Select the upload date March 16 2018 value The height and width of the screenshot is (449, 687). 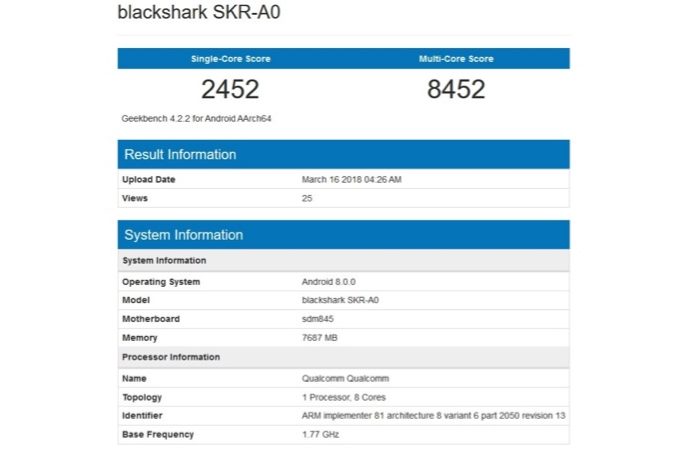coord(351,179)
